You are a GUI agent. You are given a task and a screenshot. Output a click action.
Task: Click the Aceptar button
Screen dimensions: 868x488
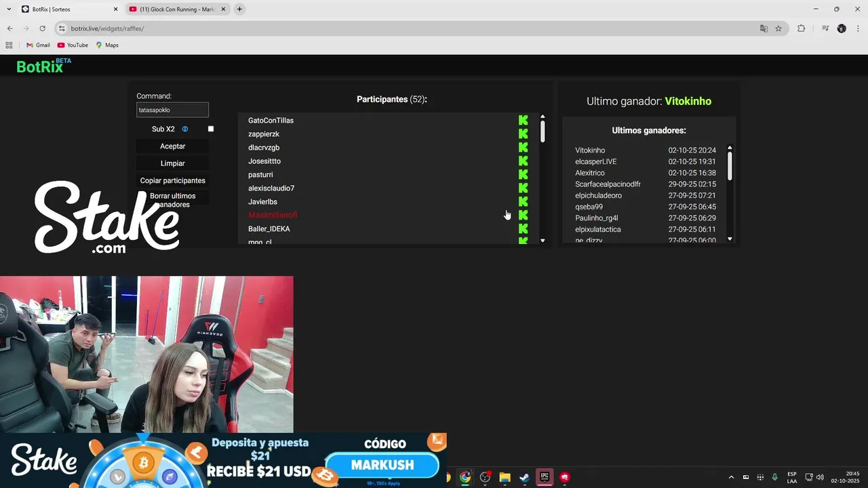[x=172, y=146]
